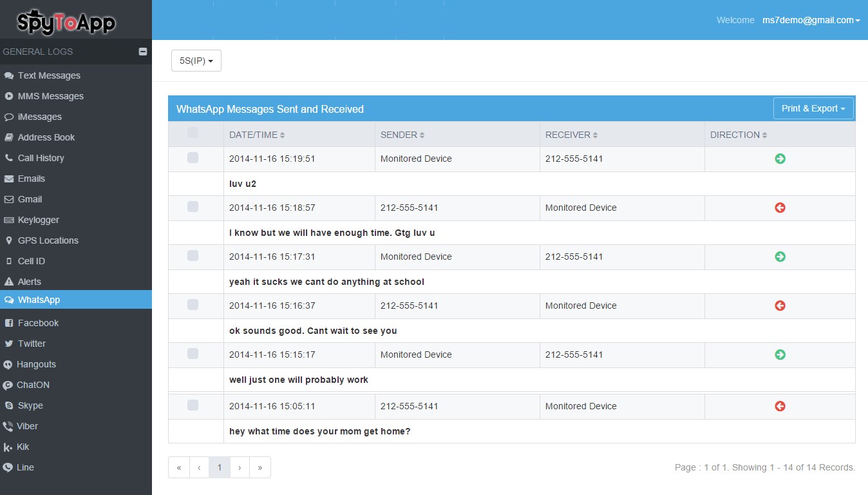The image size is (868, 495).
Task: Click timestamp 2014-11-16 15:19:51
Action: click(x=272, y=159)
